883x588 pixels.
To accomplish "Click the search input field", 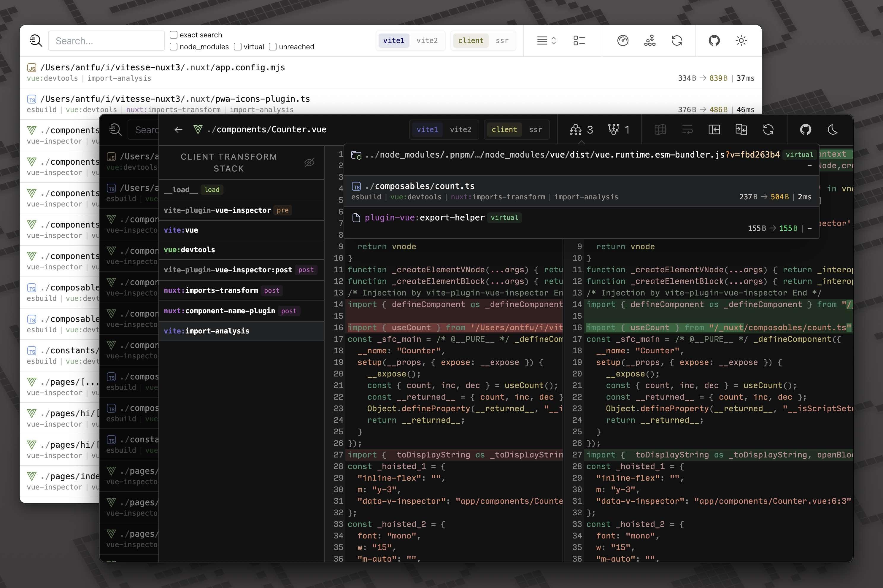I will pyautogui.click(x=106, y=41).
